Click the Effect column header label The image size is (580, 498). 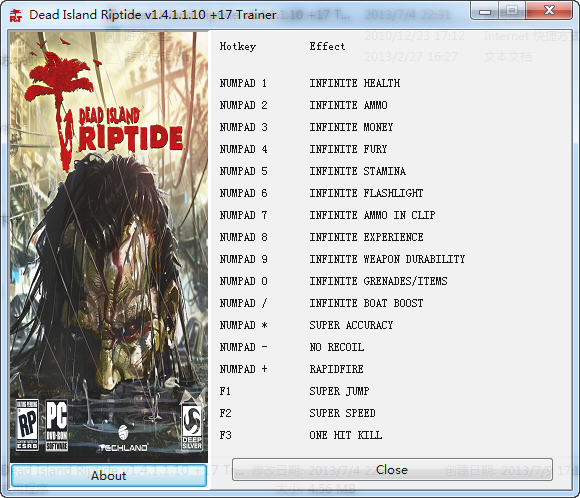pyautogui.click(x=327, y=46)
